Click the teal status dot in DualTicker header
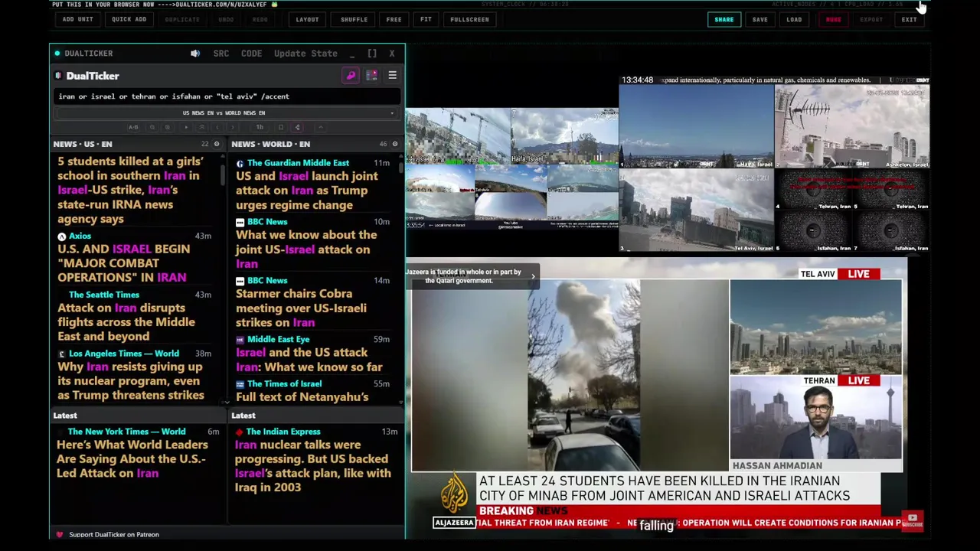 pos(57,54)
